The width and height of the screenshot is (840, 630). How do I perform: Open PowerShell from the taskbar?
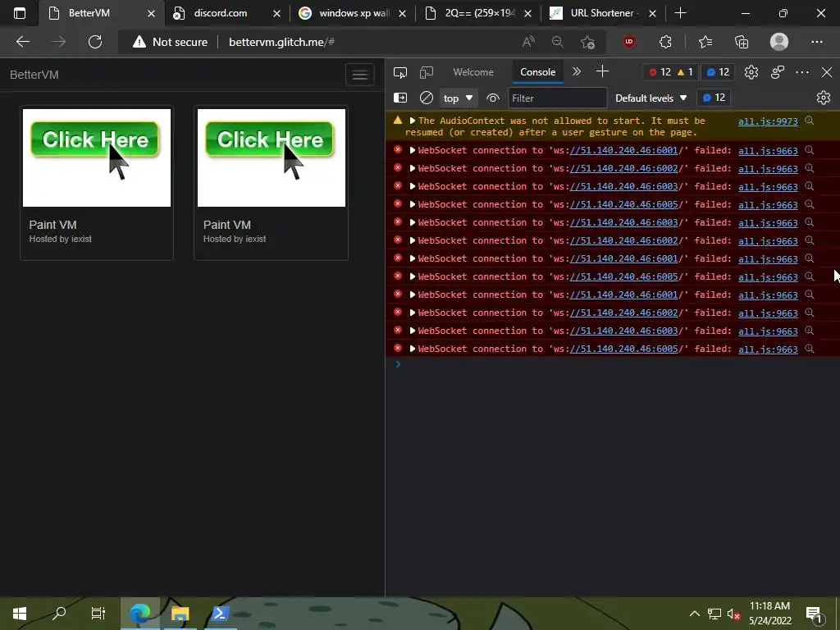220,613
